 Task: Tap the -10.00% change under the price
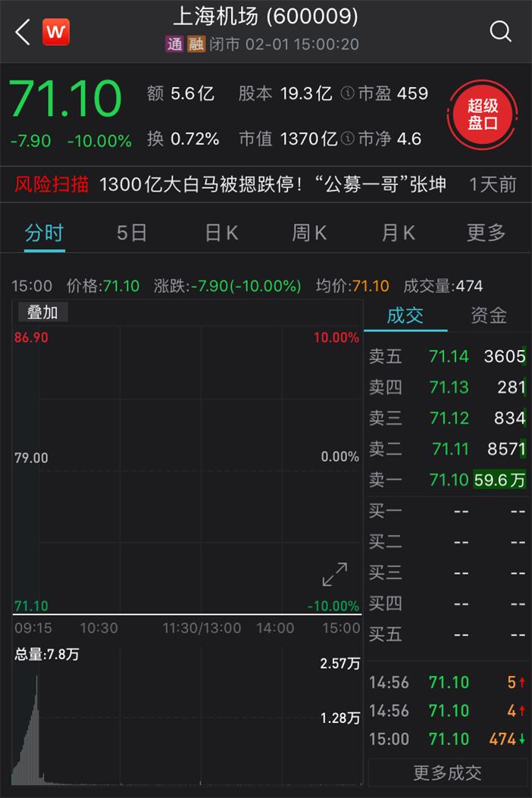pos(100,141)
